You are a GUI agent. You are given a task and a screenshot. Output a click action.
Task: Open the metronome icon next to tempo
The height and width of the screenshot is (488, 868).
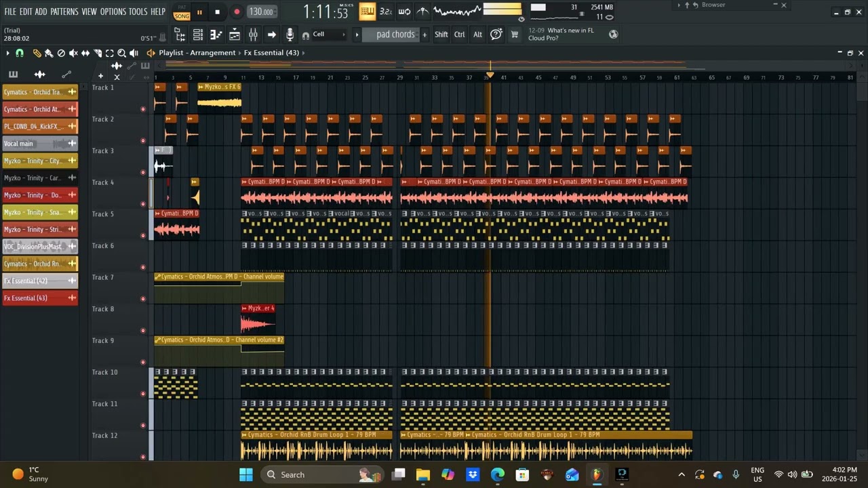tap(422, 12)
